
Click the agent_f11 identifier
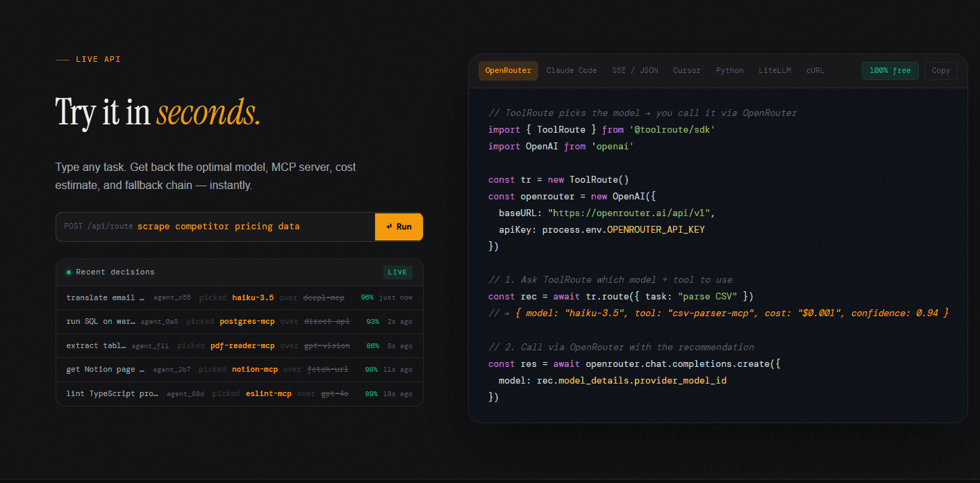(150, 345)
